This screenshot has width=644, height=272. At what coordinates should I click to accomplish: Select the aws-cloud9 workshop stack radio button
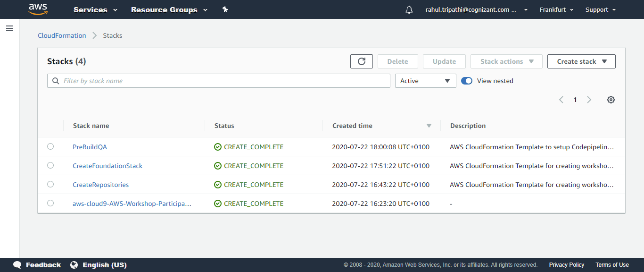pyautogui.click(x=50, y=203)
